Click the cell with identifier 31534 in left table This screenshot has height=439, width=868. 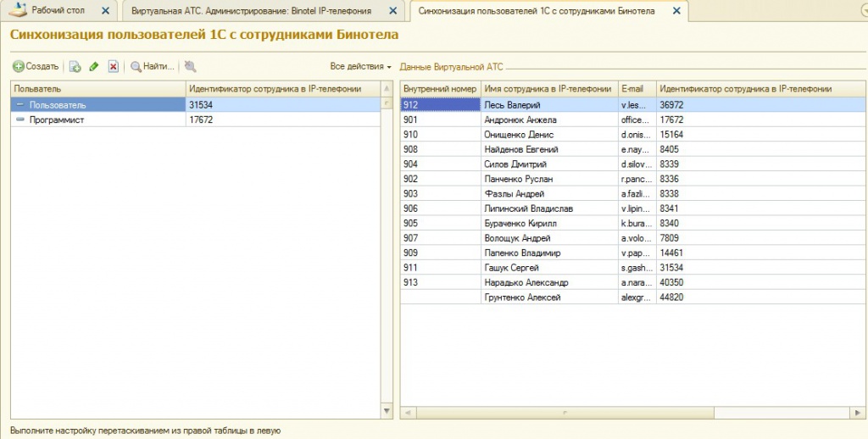283,104
